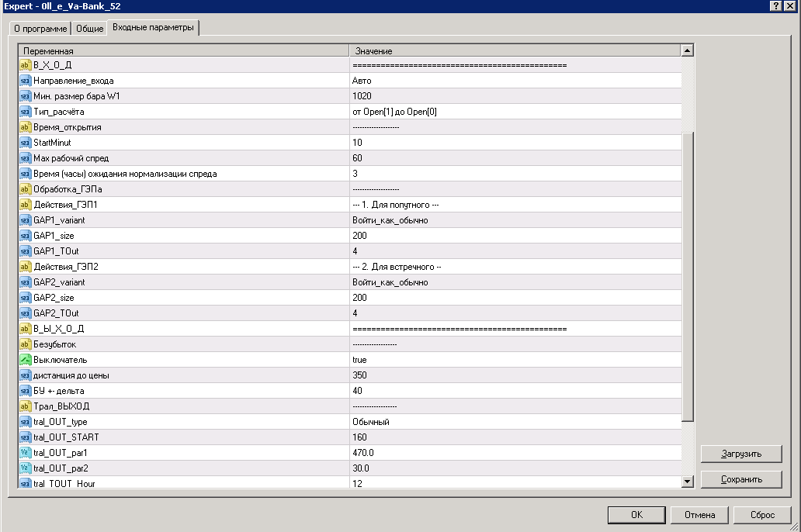This screenshot has height=532, width=801.
Task: Click the Значение column header
Action: pyautogui.click(x=515, y=50)
